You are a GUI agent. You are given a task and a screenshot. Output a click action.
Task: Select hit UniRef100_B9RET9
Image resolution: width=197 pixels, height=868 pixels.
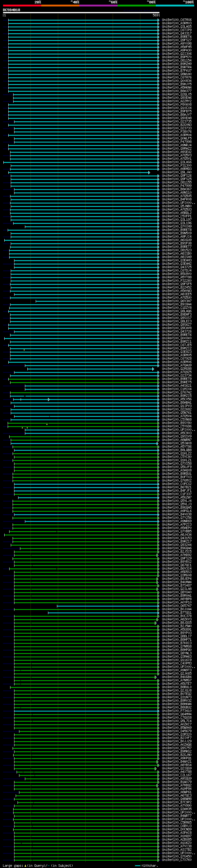tap(177, 379)
